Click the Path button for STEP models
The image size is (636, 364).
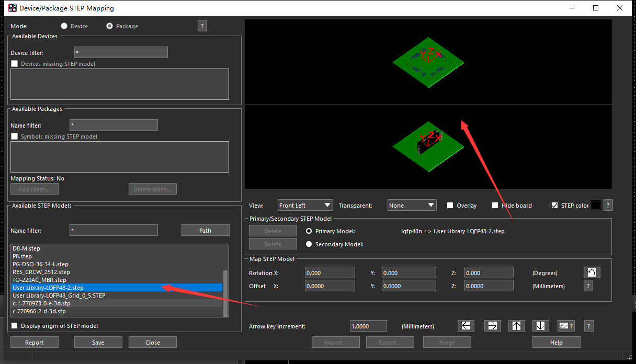(205, 230)
